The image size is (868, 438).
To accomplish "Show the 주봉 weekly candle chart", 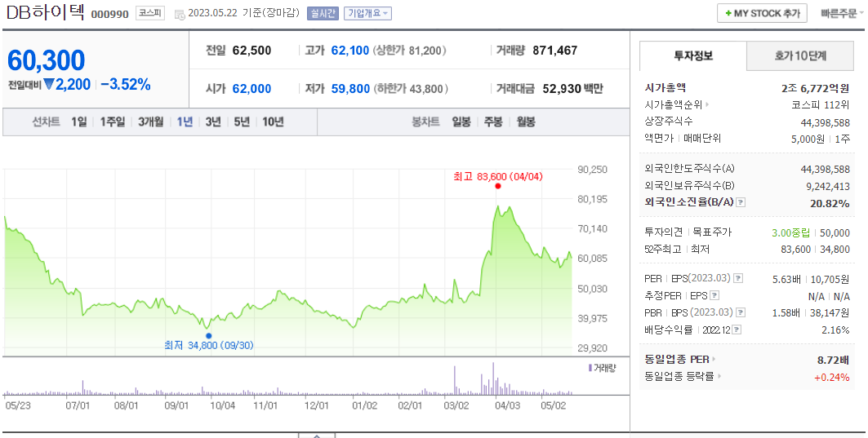I will pos(493,122).
